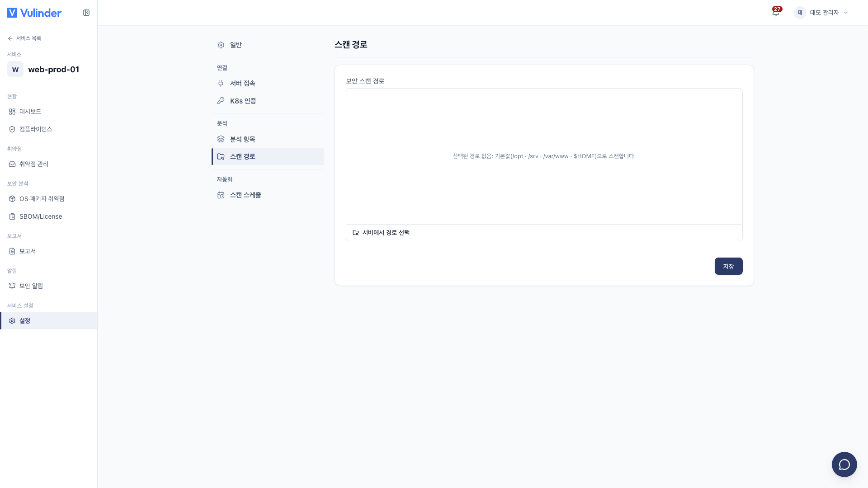Image resolution: width=868 pixels, height=488 pixels.
Task: Click the 보안 스캔 경로 field label
Action: (365, 81)
